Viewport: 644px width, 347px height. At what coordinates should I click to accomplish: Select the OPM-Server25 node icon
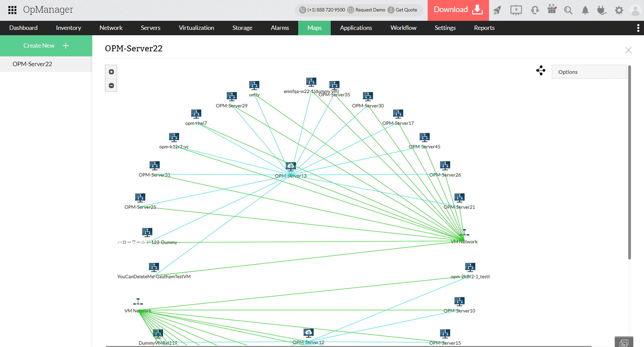pos(140,198)
